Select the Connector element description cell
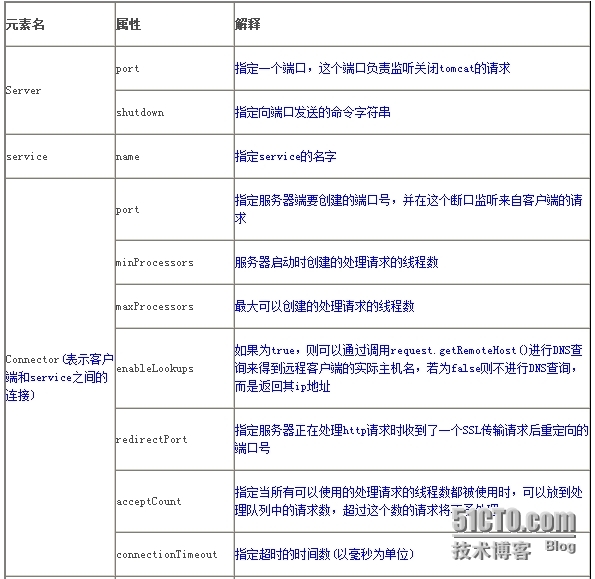Screen dimensions: 595x579 click(x=60, y=378)
